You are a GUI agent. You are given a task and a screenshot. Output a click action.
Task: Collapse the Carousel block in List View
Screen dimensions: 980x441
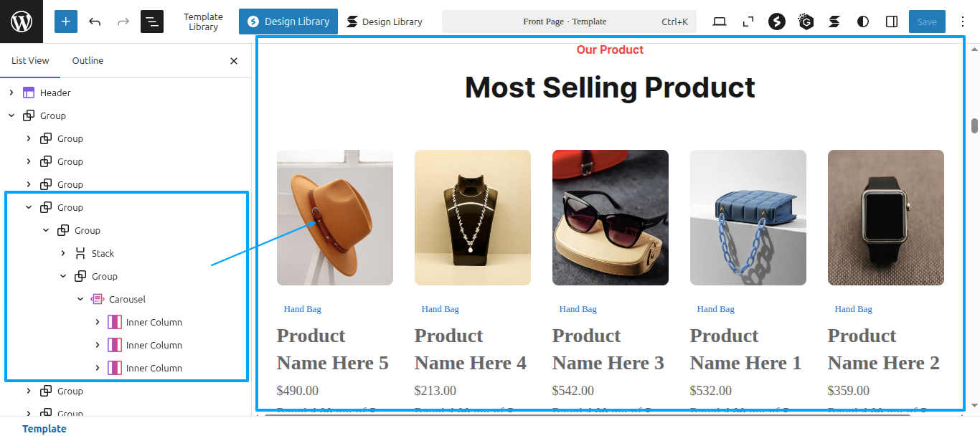[80, 299]
